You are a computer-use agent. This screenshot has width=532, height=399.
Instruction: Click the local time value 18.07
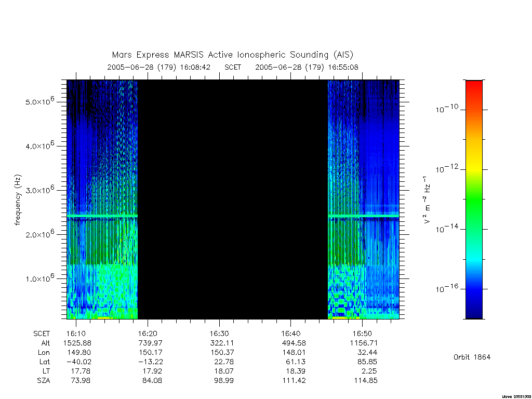(224, 371)
